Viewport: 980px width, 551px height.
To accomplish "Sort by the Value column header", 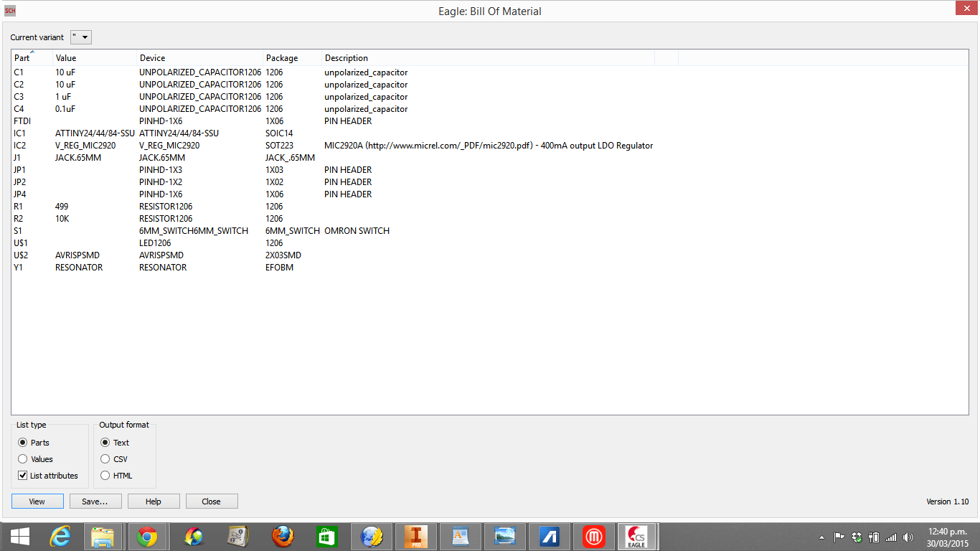I will pos(94,58).
